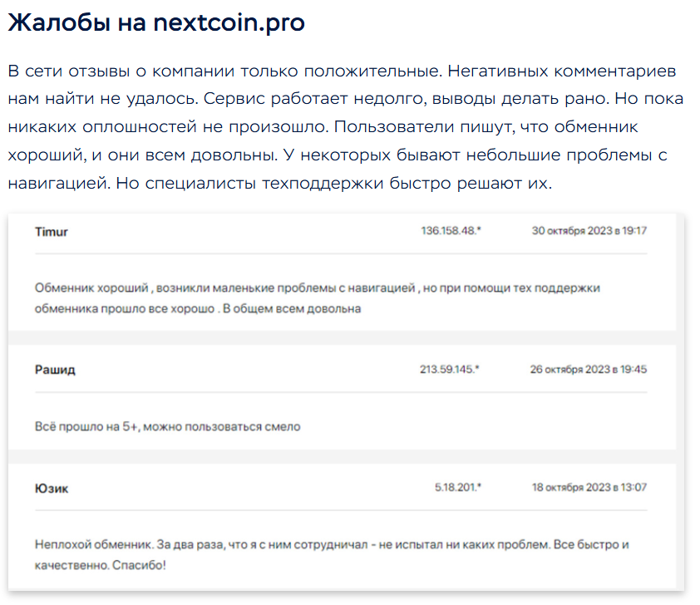Click the date 26 октября 2023 в 19:45
This screenshot has width=700, height=605.
point(589,369)
